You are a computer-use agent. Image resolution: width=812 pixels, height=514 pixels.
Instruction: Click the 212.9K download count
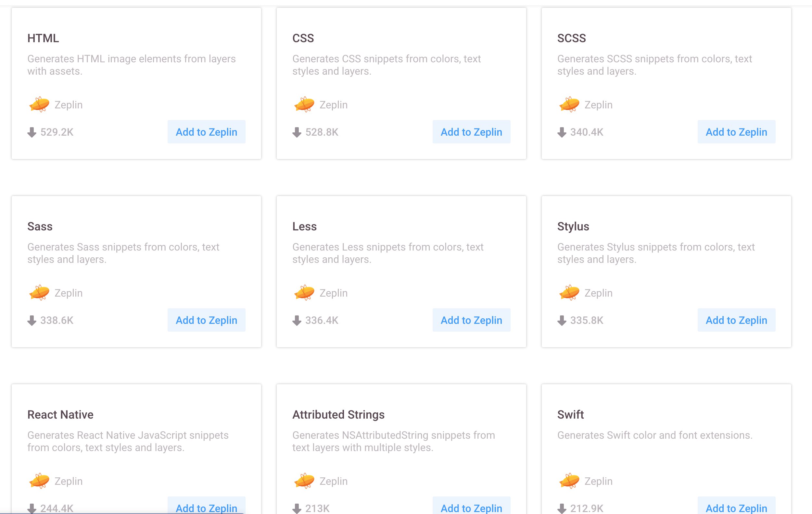[x=587, y=508]
